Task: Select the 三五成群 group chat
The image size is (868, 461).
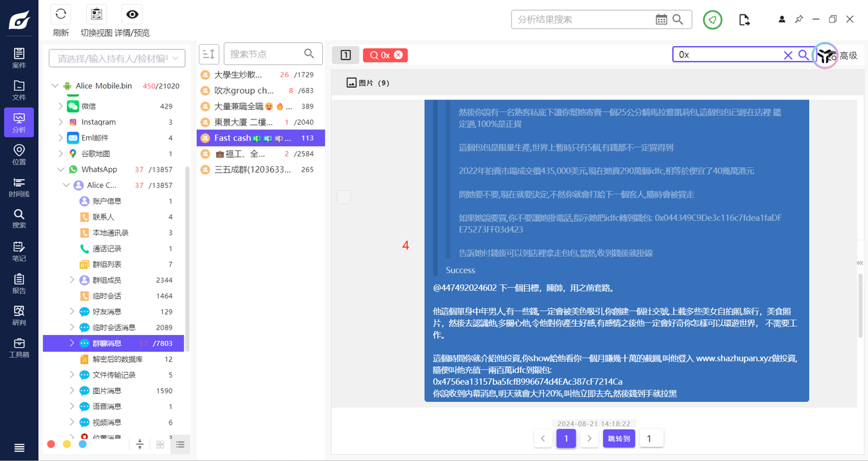Action: coord(260,169)
